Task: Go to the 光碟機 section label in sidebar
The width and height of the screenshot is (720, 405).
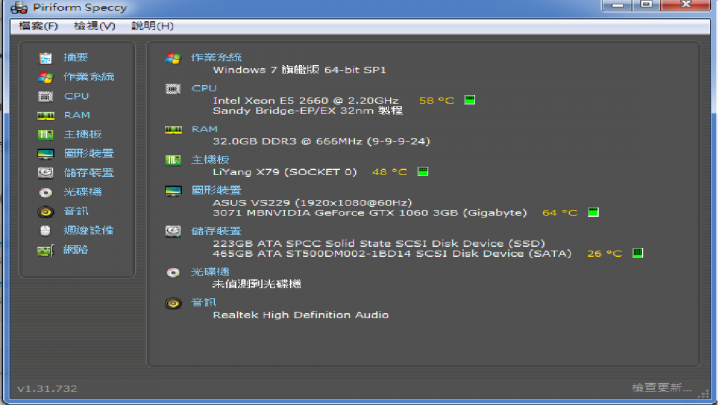Action: click(83, 192)
